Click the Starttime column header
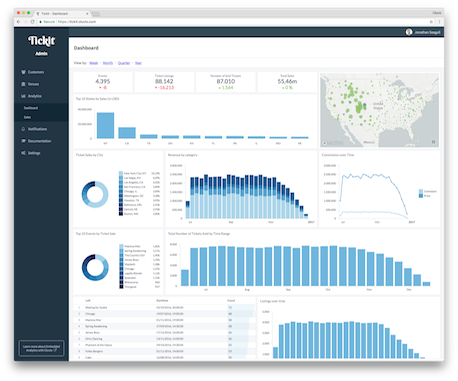This screenshot has height=381, width=458. coord(162,301)
